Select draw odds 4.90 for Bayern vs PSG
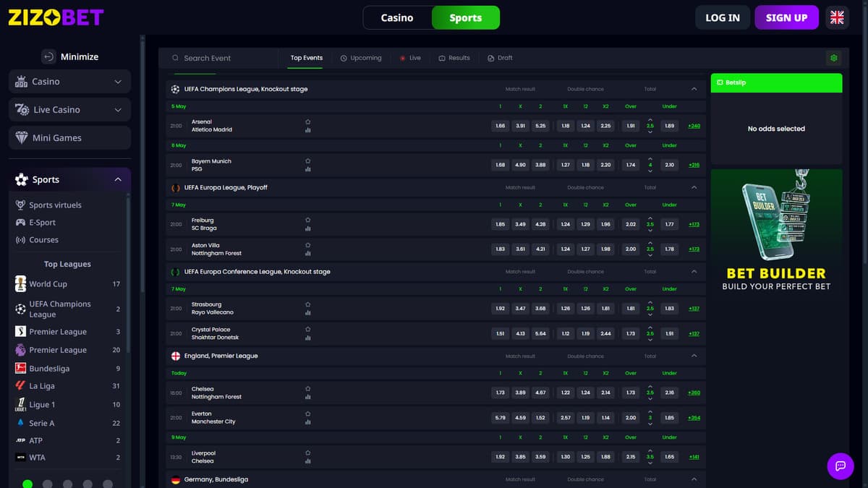The image size is (868, 488). 520,165
